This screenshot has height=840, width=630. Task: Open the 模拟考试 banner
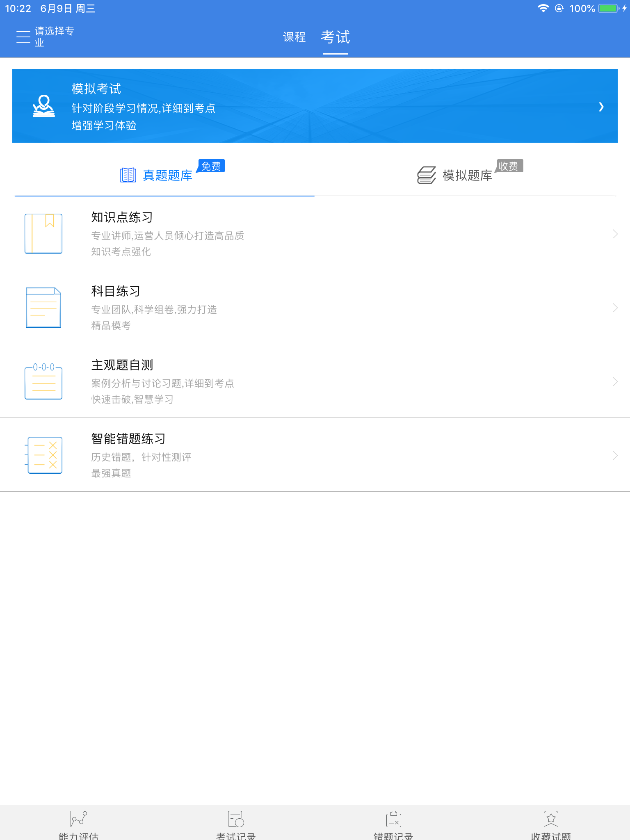315,106
